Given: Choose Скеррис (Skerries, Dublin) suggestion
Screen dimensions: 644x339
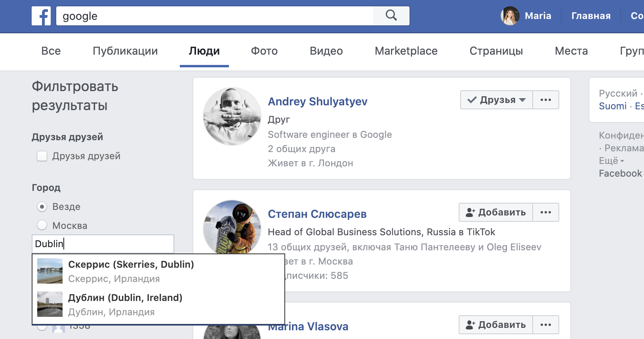Looking at the screenshot, I should [158, 271].
